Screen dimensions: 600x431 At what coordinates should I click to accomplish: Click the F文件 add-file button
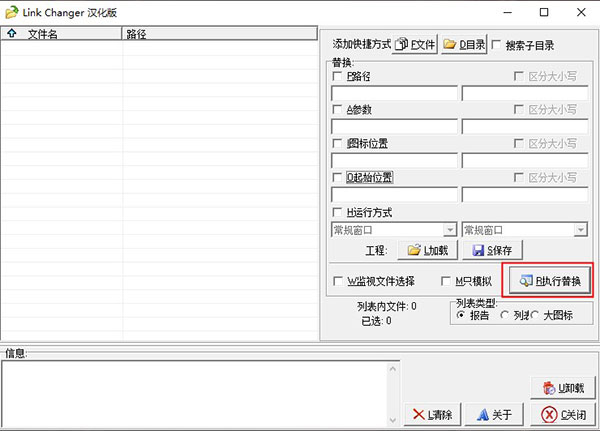pyautogui.click(x=415, y=44)
